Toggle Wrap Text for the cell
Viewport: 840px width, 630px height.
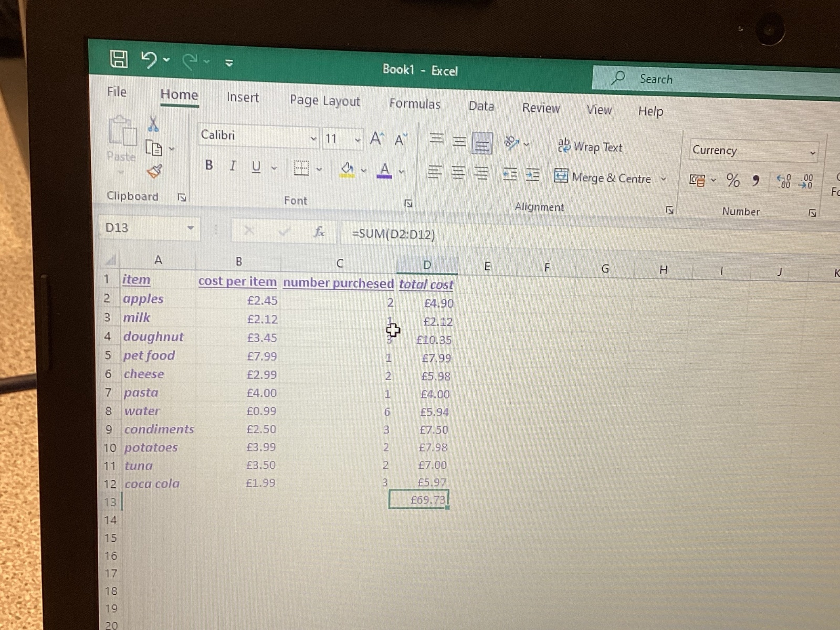[590, 147]
